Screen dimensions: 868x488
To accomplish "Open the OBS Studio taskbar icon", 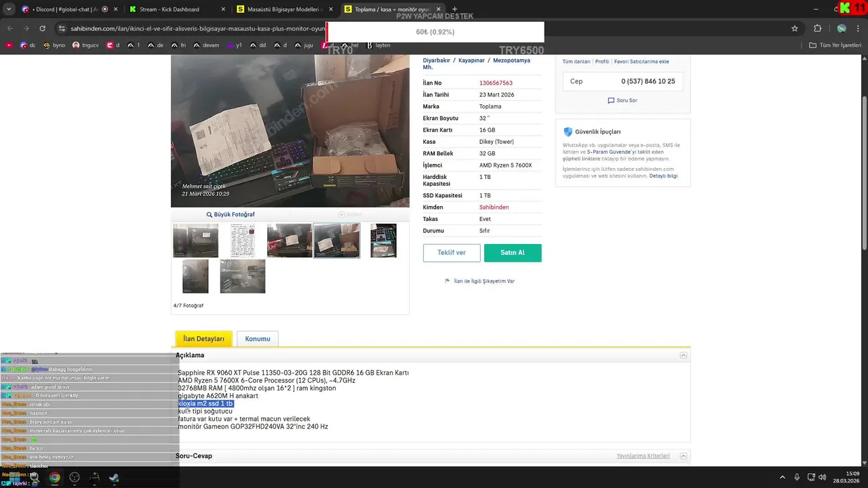I will 75,477.
